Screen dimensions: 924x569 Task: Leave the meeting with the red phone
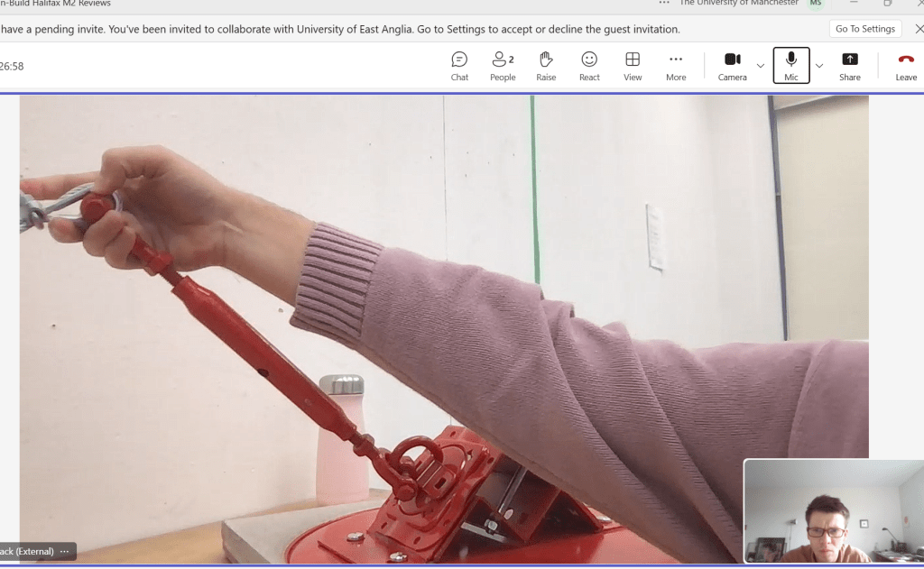906,66
